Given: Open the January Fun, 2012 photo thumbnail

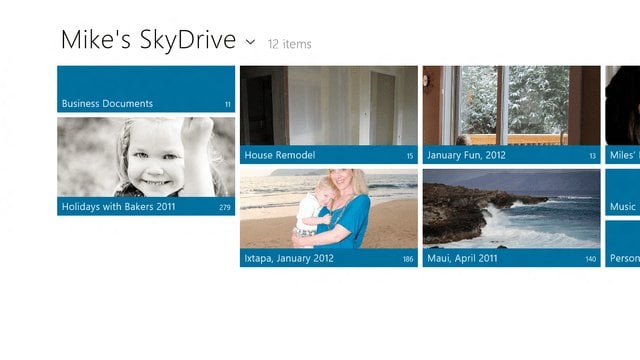Looking at the screenshot, I should point(511,105).
